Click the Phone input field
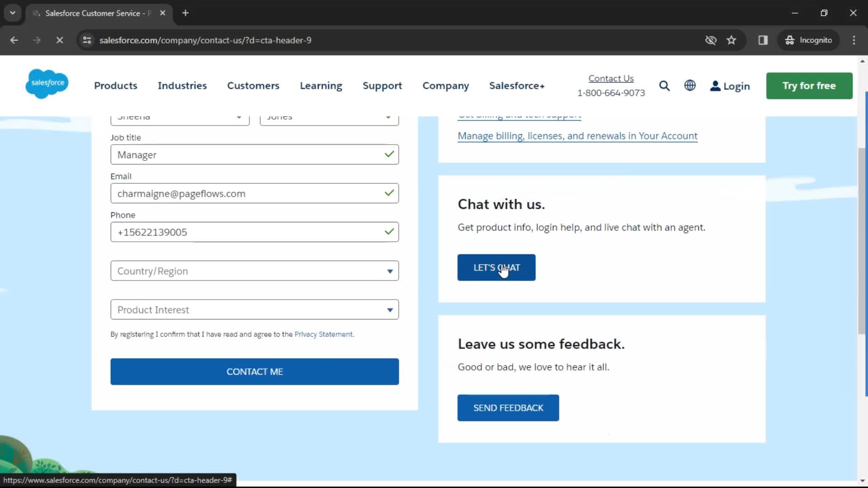 tap(255, 232)
